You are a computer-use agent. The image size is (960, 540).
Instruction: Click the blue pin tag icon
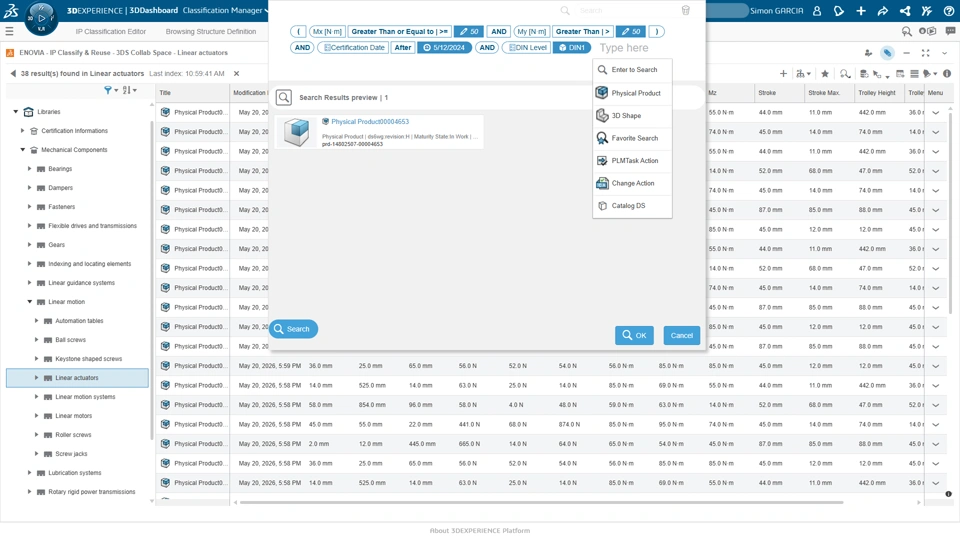887,53
